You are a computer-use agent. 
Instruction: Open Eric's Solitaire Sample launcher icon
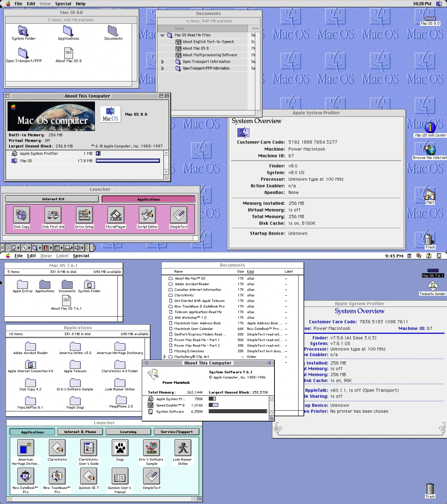(151, 448)
